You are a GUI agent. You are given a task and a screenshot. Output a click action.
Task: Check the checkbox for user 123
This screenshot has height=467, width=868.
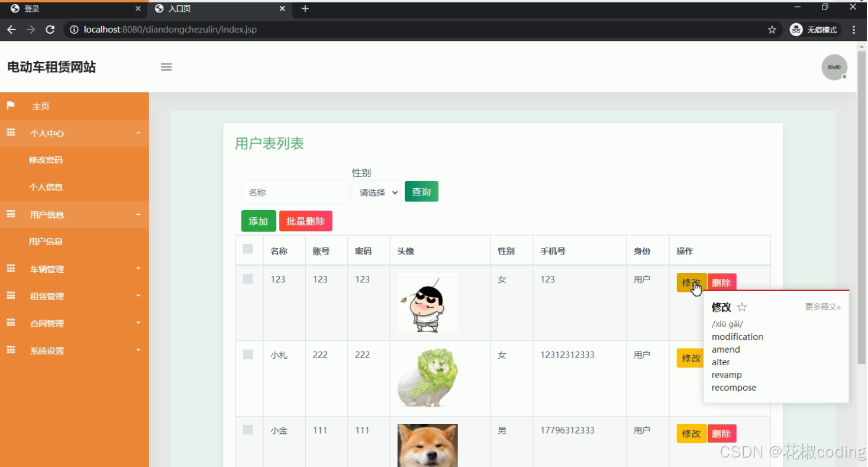248,278
